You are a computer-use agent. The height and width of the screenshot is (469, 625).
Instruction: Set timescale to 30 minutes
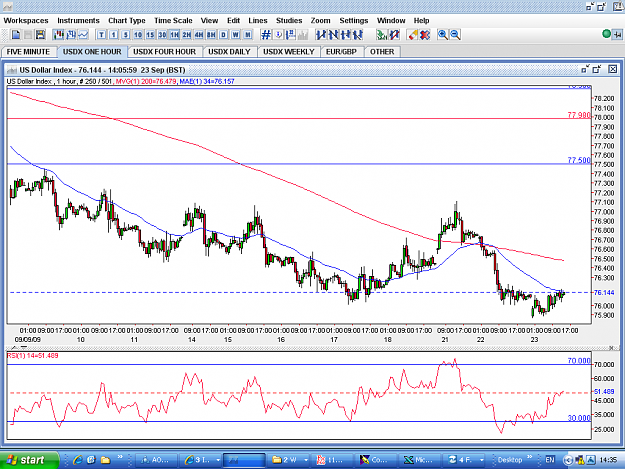click(x=162, y=35)
